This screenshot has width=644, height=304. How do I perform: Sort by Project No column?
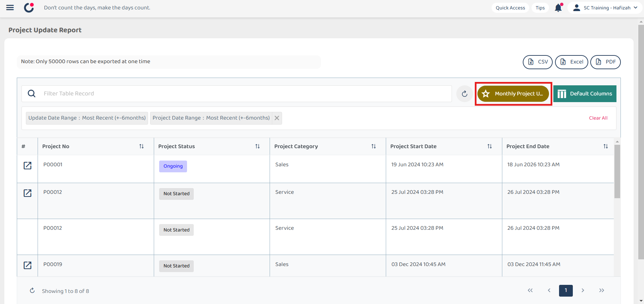[141, 146]
